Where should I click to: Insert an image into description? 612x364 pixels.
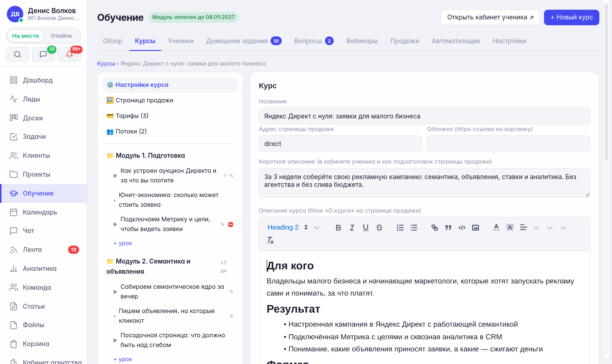pyautogui.click(x=476, y=228)
